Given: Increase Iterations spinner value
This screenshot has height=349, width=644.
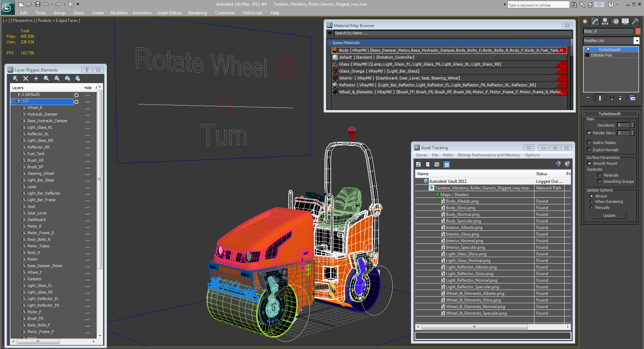Looking at the screenshot, I should pos(633,124).
